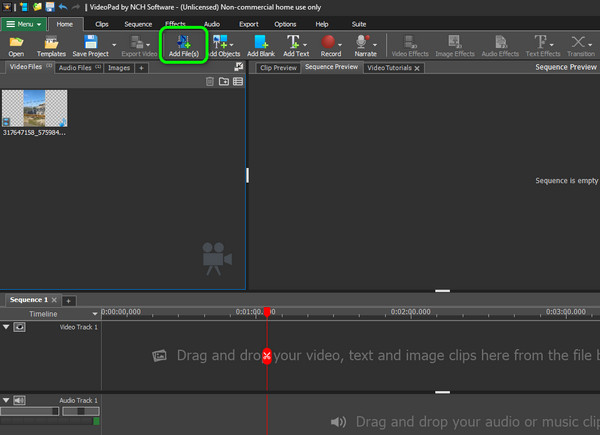Screen dimensions: 600x435
Task: Open the Menu dropdown
Action: point(24,24)
